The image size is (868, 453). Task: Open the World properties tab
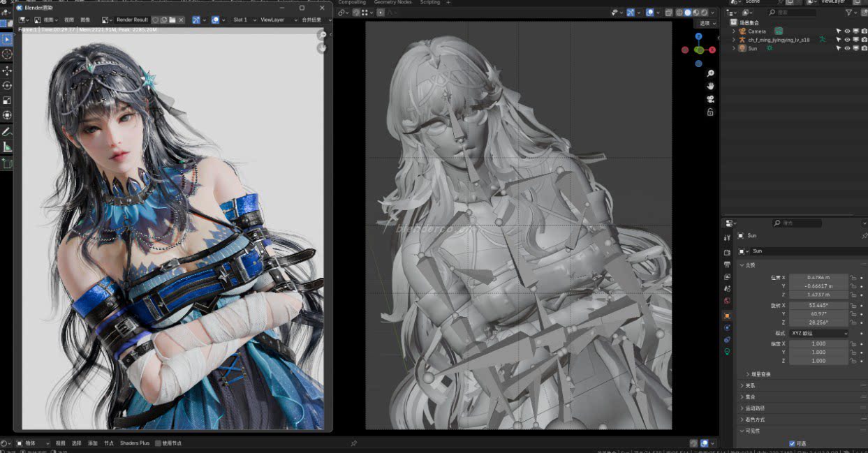tap(727, 302)
